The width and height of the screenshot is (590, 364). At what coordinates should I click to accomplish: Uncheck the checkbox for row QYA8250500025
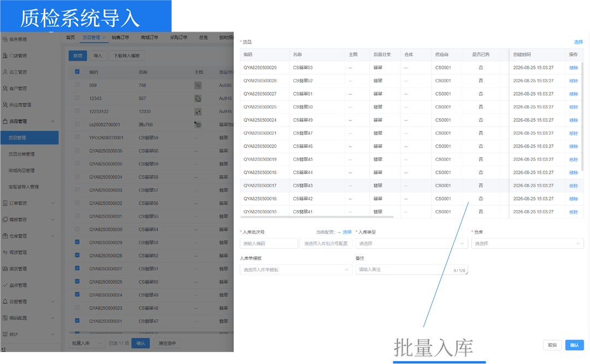[77, 281]
